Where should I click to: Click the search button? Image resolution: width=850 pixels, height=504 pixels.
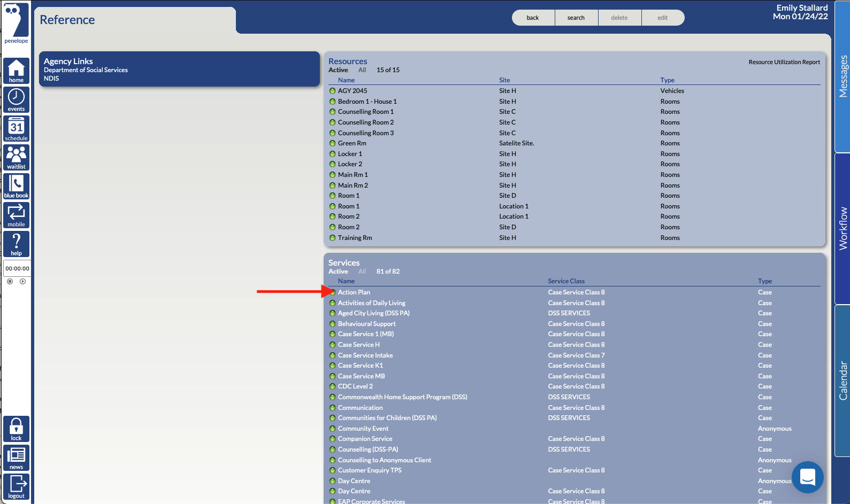tap(576, 18)
